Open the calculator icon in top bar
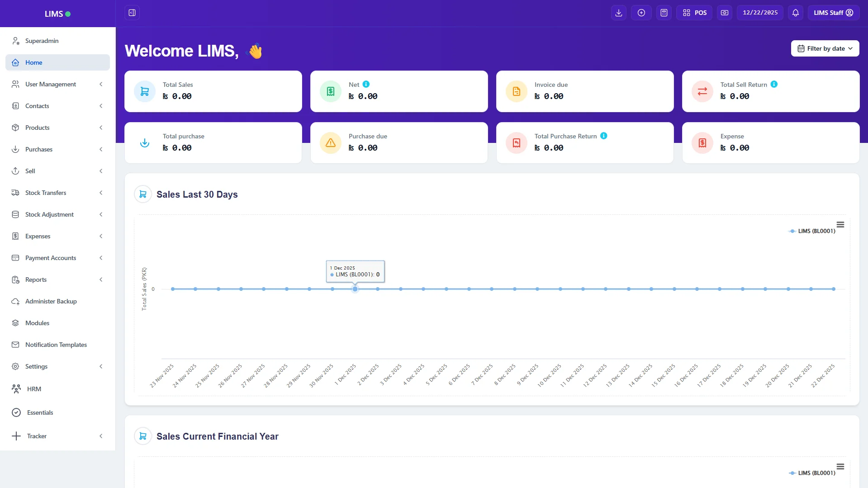 tap(664, 13)
